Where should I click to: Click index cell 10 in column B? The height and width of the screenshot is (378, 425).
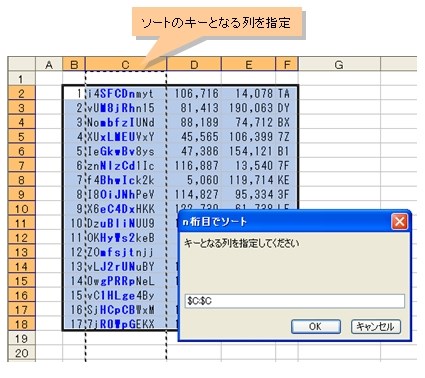[x=74, y=223]
